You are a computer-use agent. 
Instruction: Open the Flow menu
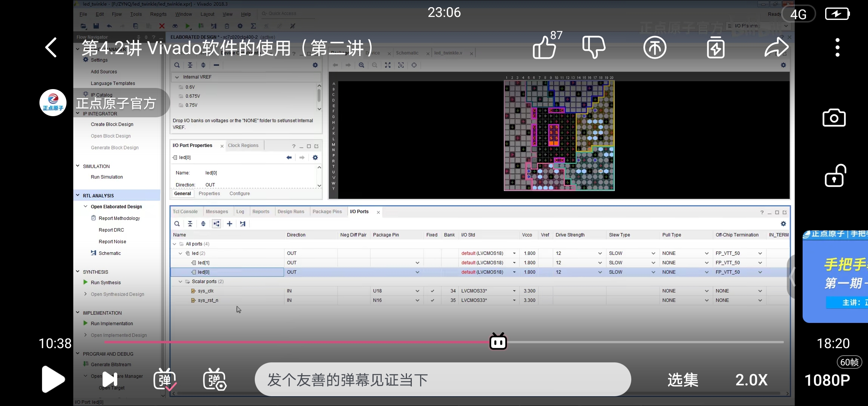point(116,14)
